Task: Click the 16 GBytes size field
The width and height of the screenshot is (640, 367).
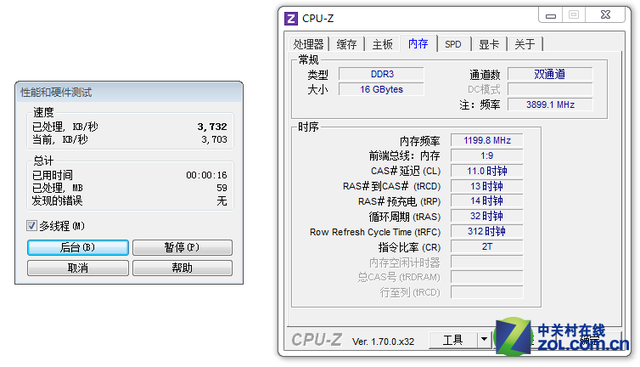Action: tap(382, 89)
